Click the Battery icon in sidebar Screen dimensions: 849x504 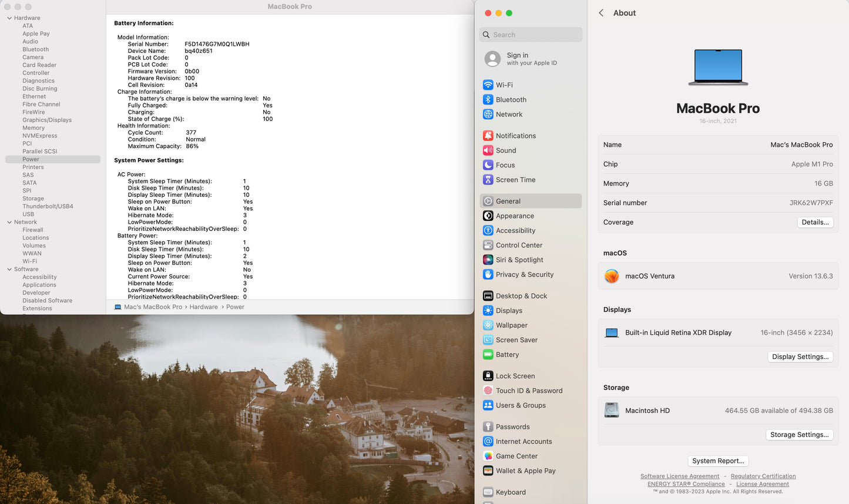tap(488, 355)
